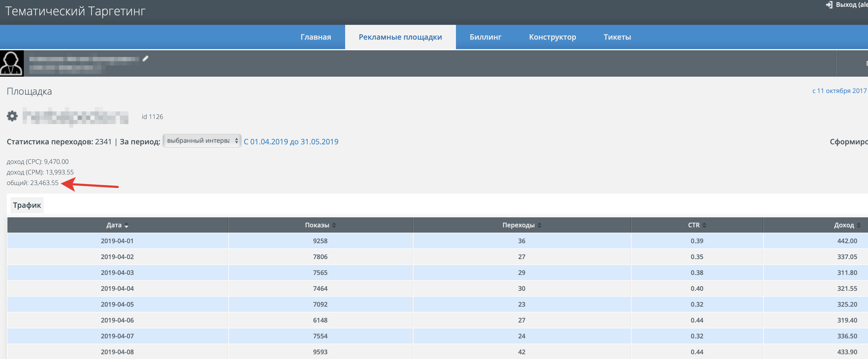Click the logout door icon
868x359 pixels.
[x=829, y=5]
